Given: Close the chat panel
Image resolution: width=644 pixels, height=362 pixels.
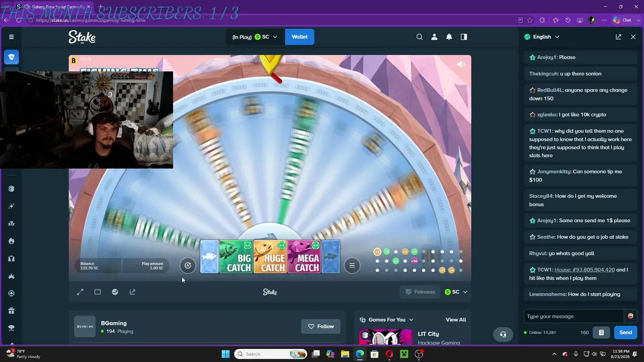Looking at the screenshot, I should click(x=633, y=37).
